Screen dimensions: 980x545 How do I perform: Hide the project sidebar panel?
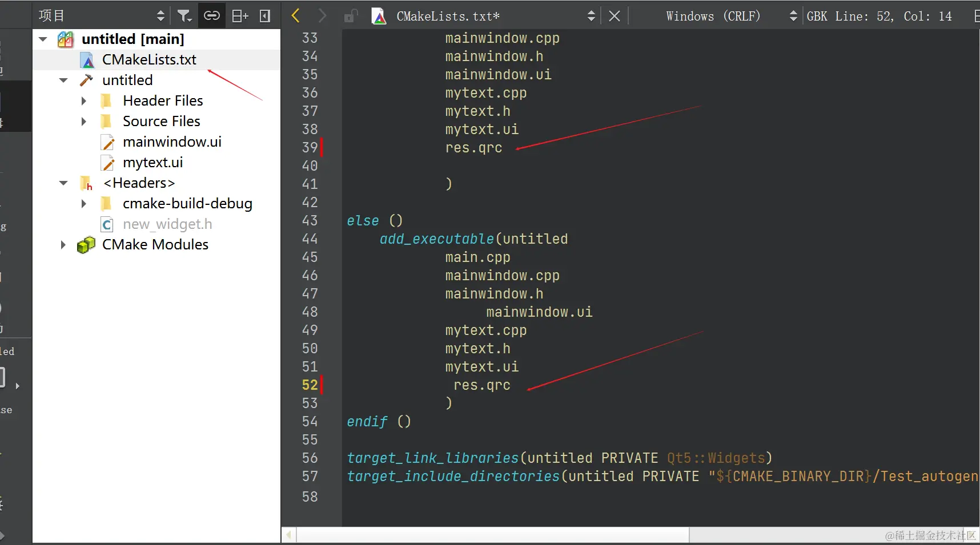tap(265, 16)
